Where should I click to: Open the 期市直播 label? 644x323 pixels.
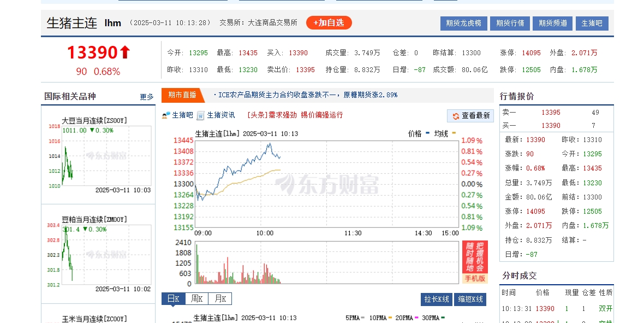[x=182, y=95]
